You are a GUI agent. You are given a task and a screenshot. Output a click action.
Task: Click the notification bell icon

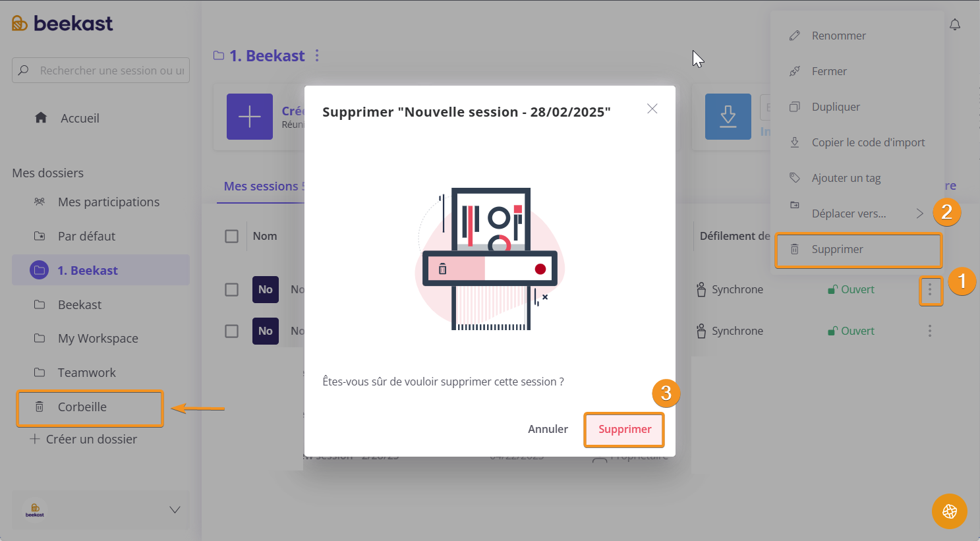coord(954,24)
